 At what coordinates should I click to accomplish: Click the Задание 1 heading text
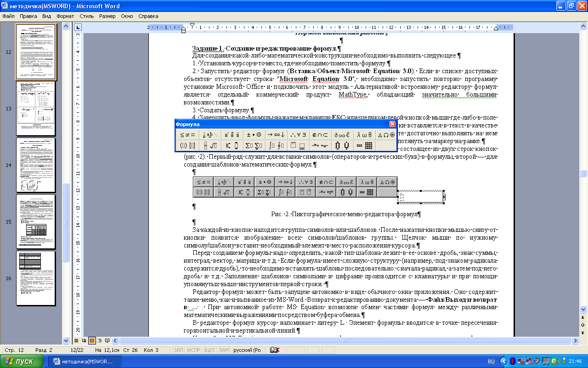(x=266, y=48)
